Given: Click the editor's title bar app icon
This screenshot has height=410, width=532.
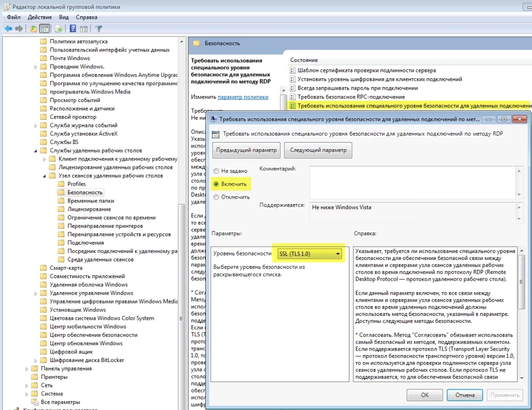Looking at the screenshot, I should (x=7, y=7).
